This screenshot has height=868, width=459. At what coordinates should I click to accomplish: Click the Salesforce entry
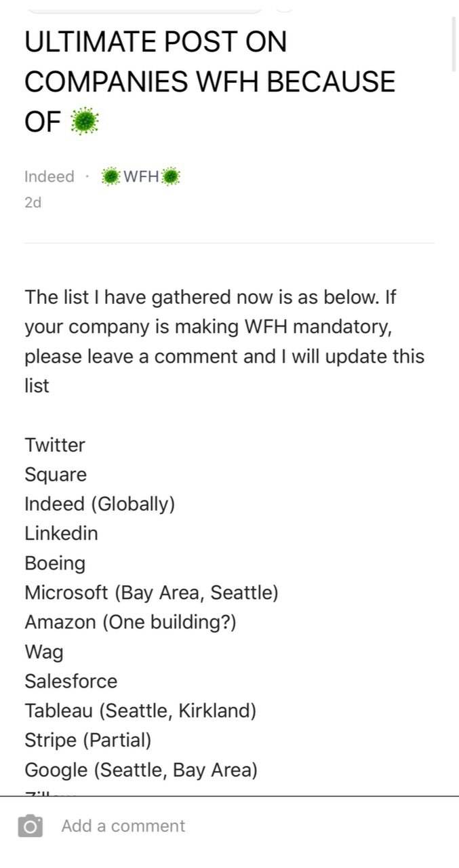tap(71, 681)
